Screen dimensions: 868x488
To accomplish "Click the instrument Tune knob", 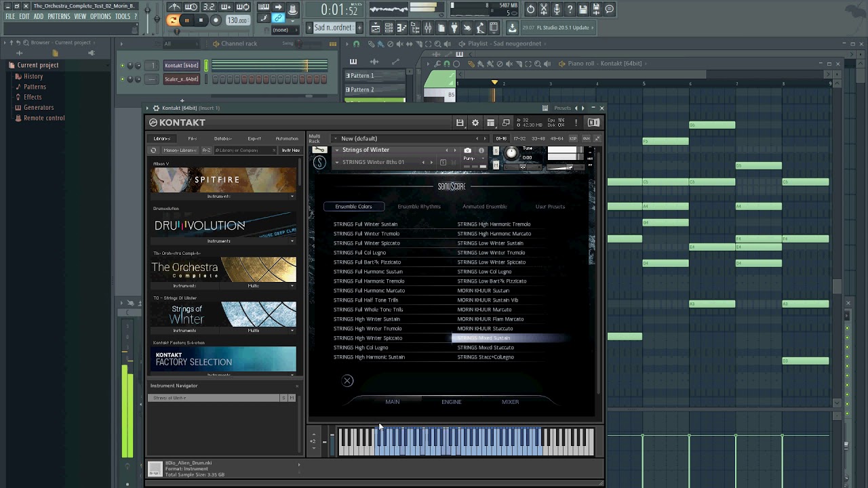I will click(x=511, y=153).
